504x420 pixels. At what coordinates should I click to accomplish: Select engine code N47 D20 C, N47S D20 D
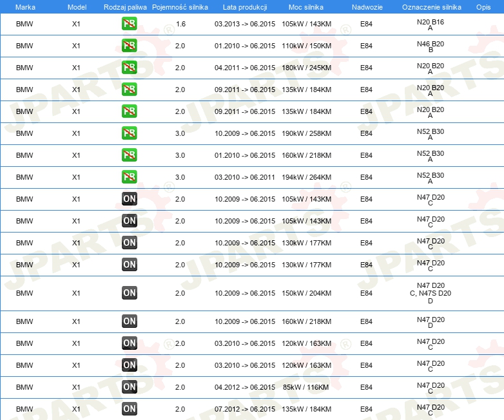click(x=431, y=293)
